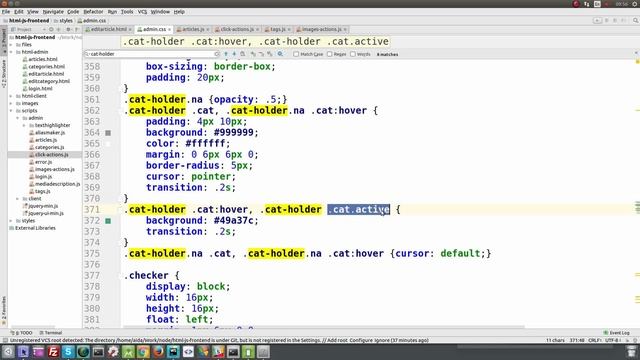Click Add root link in status bar
The height and width of the screenshot is (360, 640).
(339, 340)
